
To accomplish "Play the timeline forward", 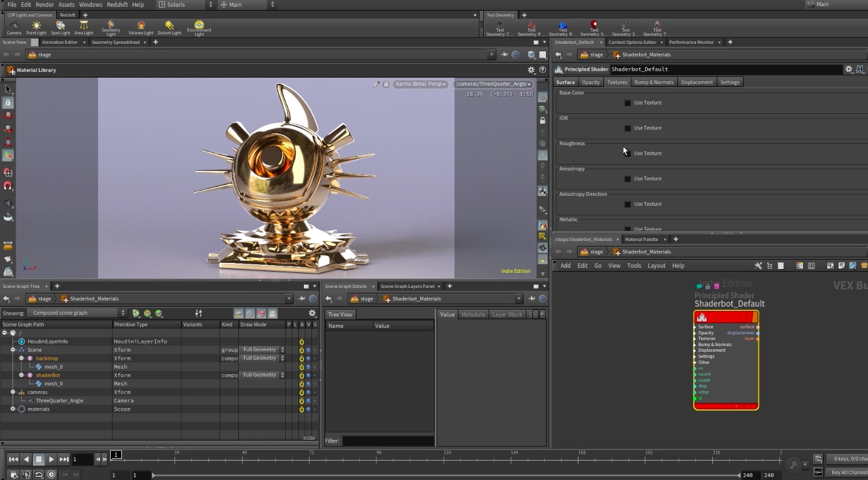I will [51, 459].
